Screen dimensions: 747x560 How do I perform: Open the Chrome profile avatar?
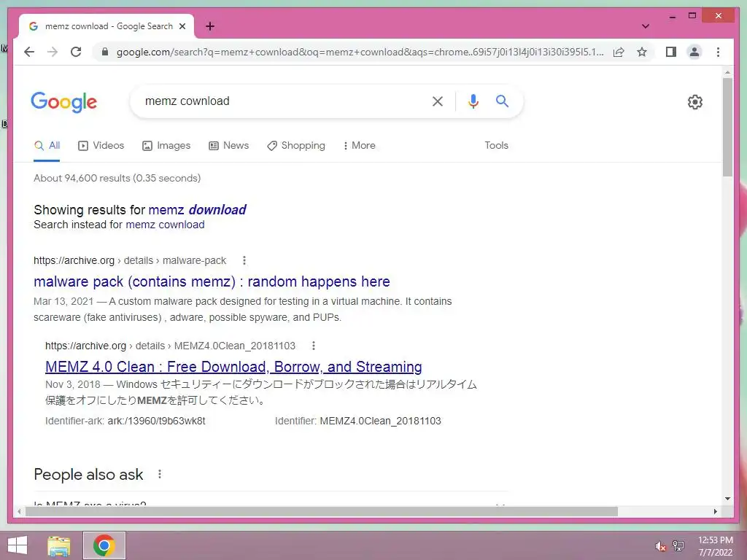click(x=694, y=52)
